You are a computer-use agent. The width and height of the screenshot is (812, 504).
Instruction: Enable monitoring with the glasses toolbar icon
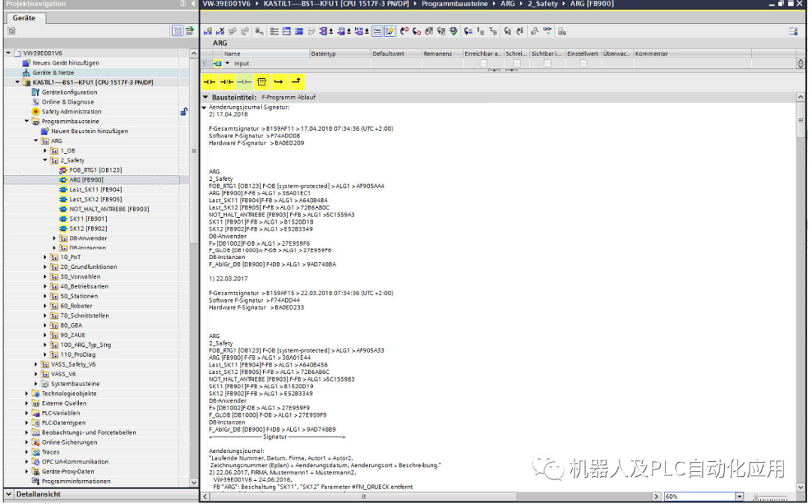point(547,31)
